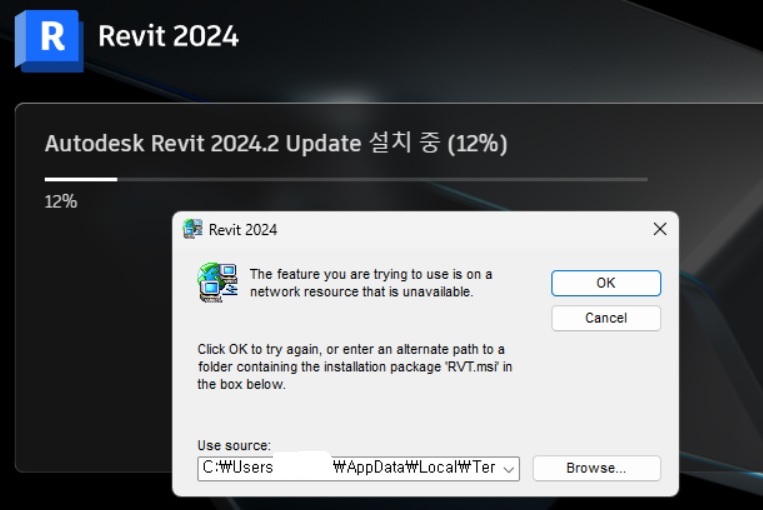Click the Revit 2024 logo icon
This screenshot has height=510, width=763.
pyautogui.click(x=49, y=41)
